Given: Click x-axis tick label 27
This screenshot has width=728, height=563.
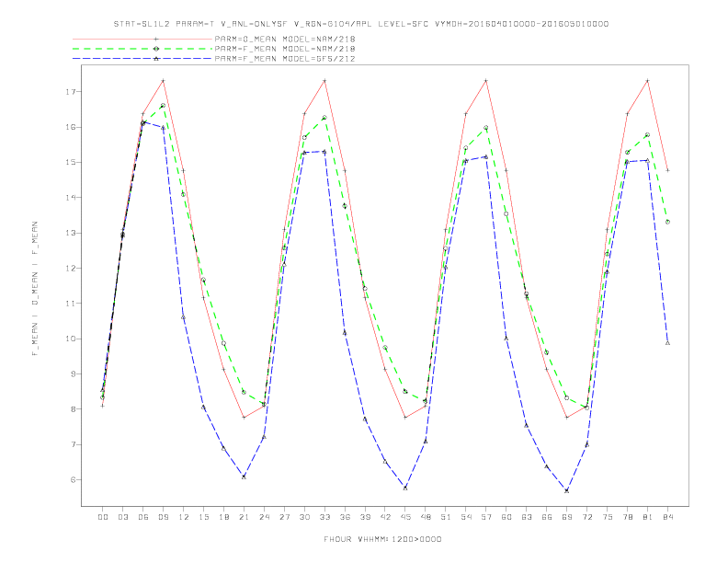Looking at the screenshot, I should [x=284, y=517].
